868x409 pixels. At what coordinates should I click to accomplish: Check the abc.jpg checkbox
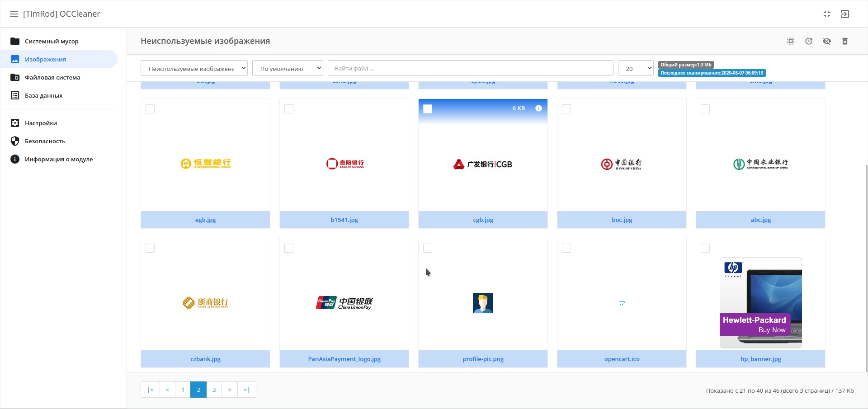[705, 109]
